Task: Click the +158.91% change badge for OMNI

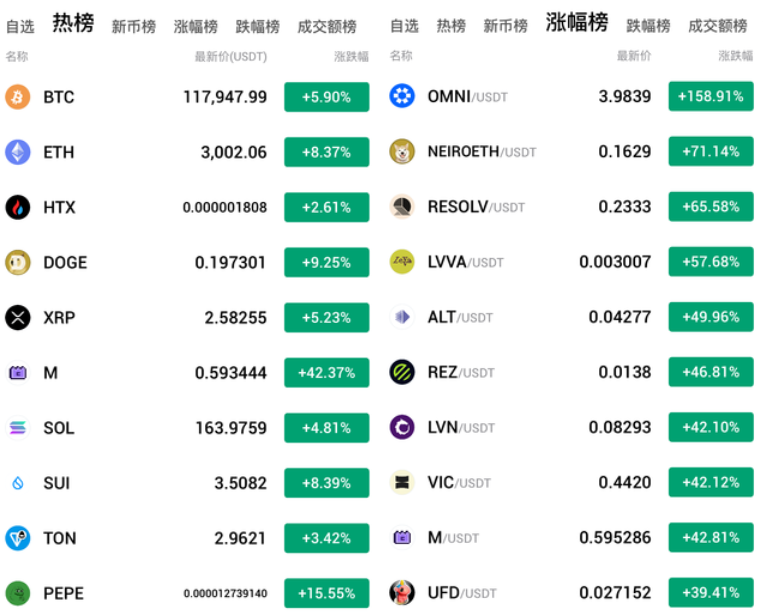Action: pyautogui.click(x=710, y=97)
